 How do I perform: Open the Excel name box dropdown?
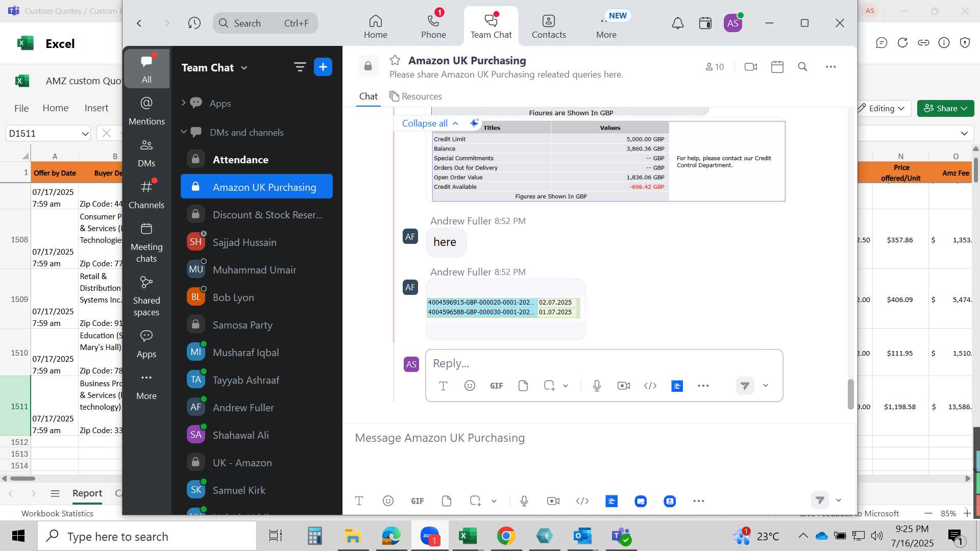click(x=85, y=134)
